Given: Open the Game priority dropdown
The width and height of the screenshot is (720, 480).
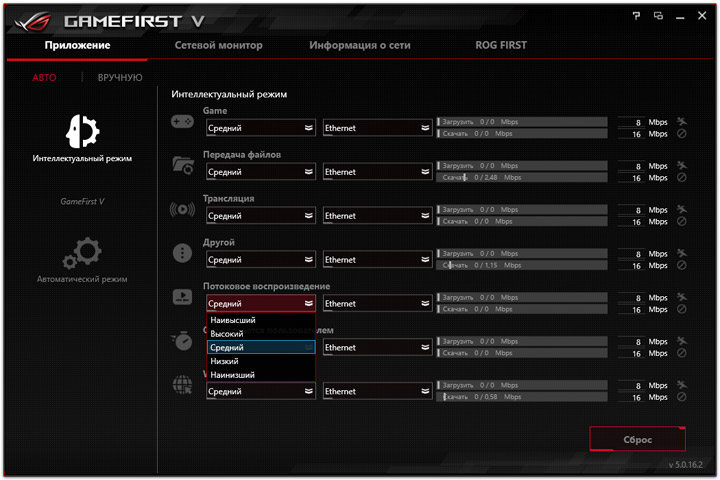Looking at the screenshot, I should coord(260,128).
